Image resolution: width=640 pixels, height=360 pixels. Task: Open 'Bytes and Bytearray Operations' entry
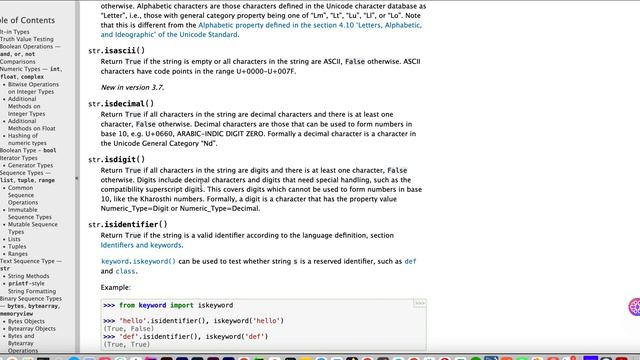[x=23, y=343]
